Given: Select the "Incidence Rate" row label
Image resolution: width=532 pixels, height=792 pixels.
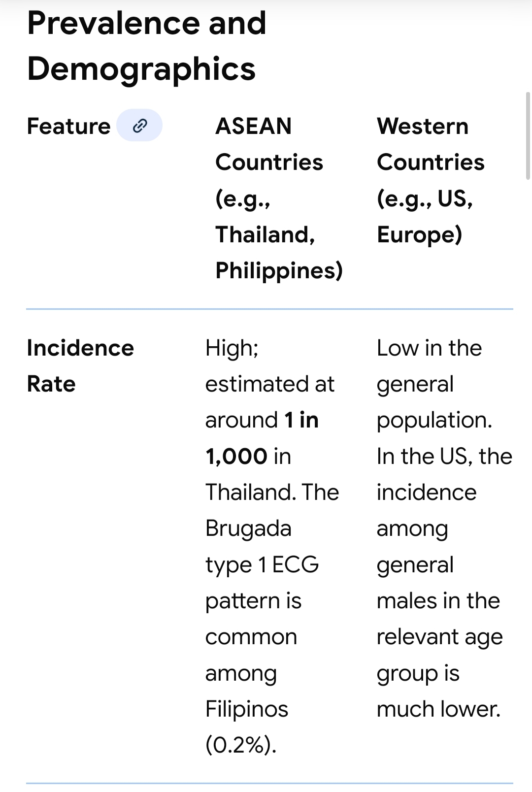Looking at the screenshot, I should click(80, 365).
